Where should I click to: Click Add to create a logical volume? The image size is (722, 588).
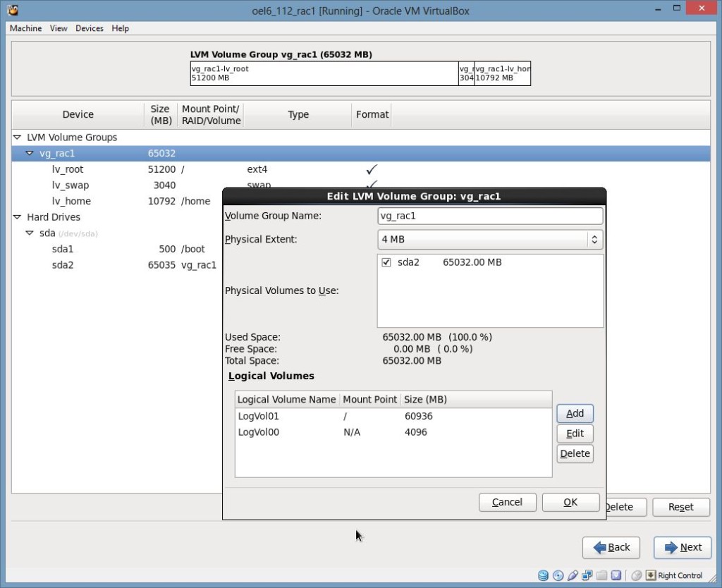(575, 413)
